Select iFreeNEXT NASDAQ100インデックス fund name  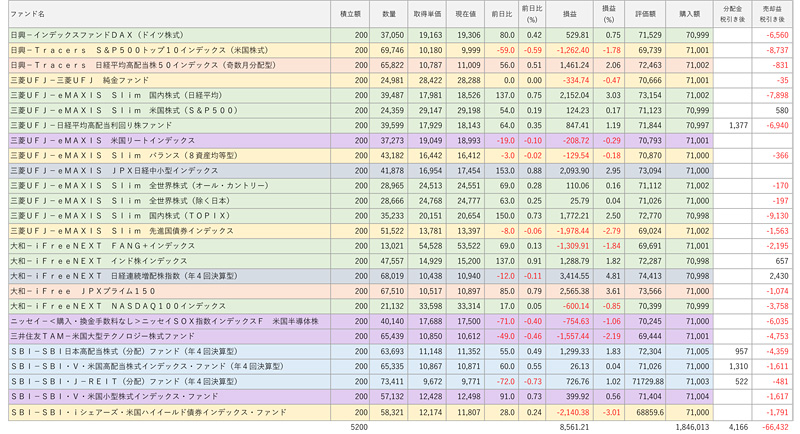(118, 306)
